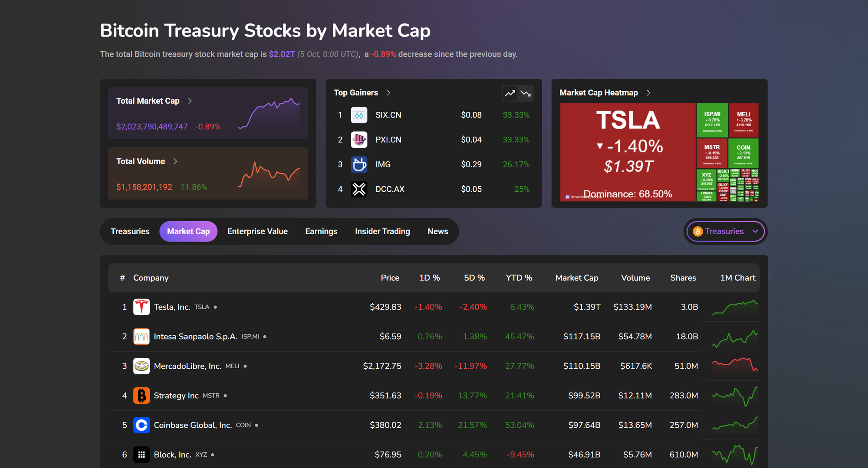Click the DCC.AX logo in Top Gainers
868x468 pixels.
pos(359,189)
